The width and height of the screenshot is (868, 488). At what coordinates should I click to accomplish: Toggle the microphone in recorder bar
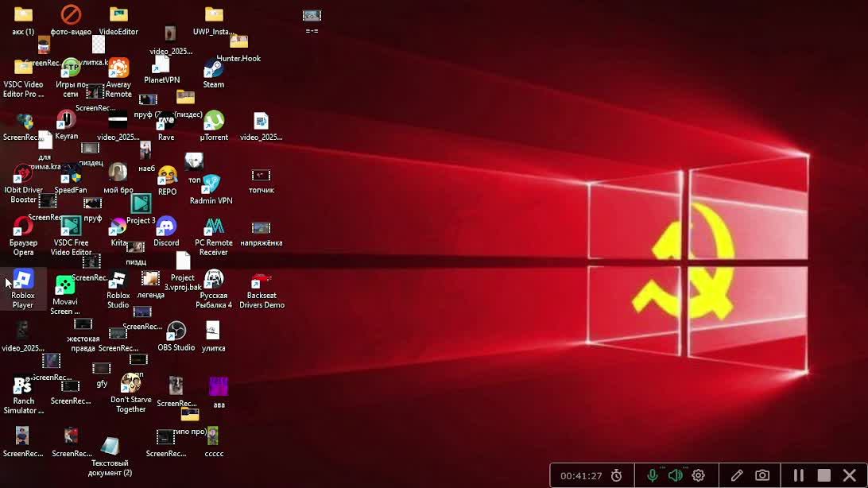click(652, 475)
